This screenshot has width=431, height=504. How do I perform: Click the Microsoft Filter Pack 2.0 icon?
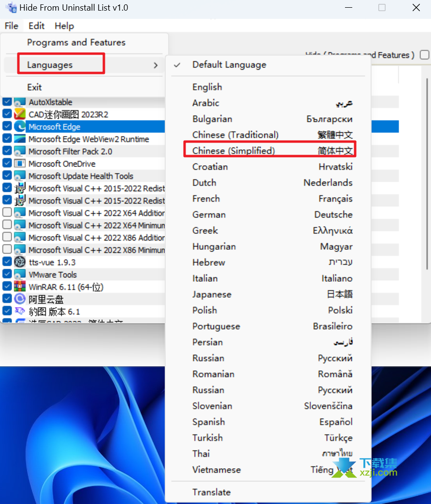tap(20, 151)
